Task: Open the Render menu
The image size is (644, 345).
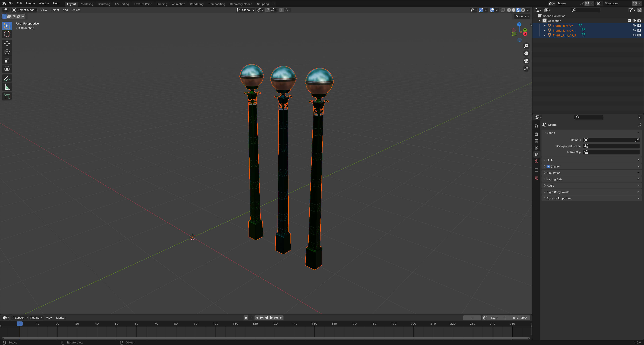Action: [30, 4]
